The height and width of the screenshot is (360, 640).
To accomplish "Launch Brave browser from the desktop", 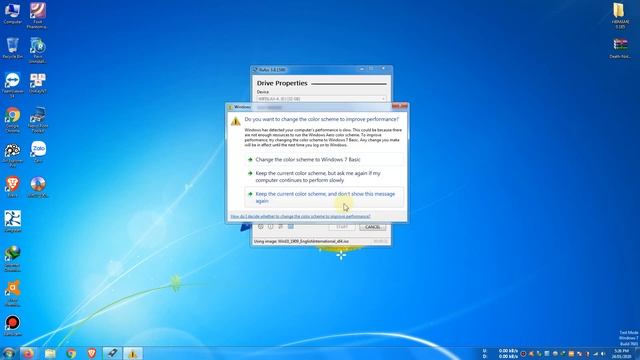I will click(x=12, y=187).
